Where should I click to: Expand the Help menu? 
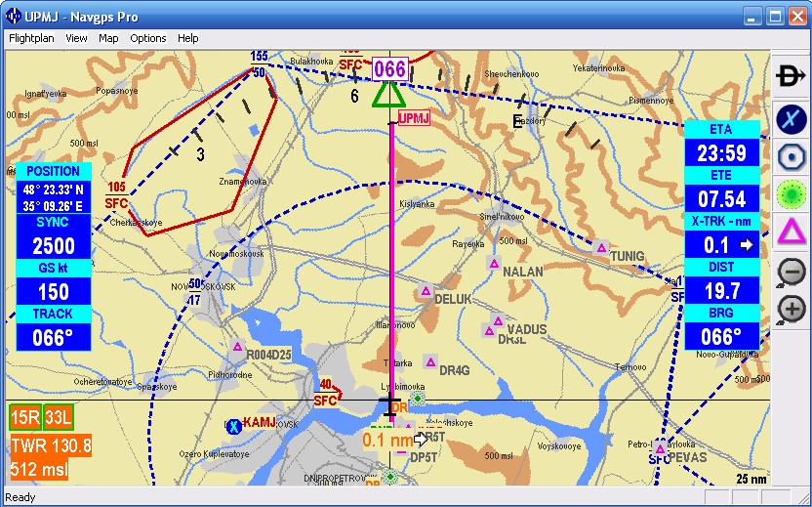188,38
